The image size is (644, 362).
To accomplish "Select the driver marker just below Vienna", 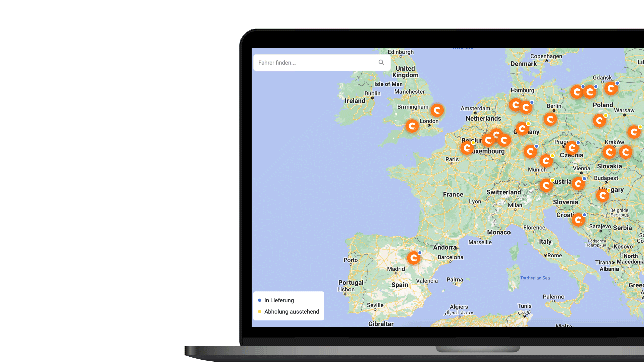I will coord(578,184).
